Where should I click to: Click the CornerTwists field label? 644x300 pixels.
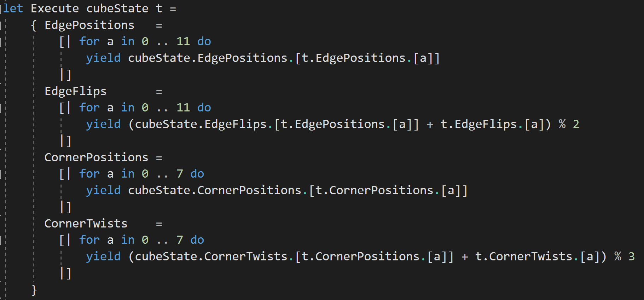pyautogui.click(x=86, y=224)
